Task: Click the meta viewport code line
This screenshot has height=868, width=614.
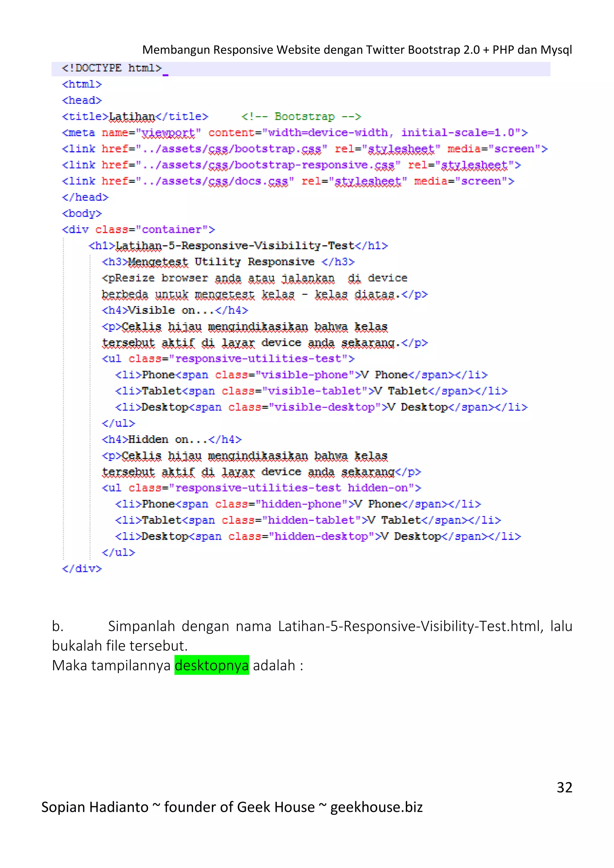Action: [x=294, y=133]
